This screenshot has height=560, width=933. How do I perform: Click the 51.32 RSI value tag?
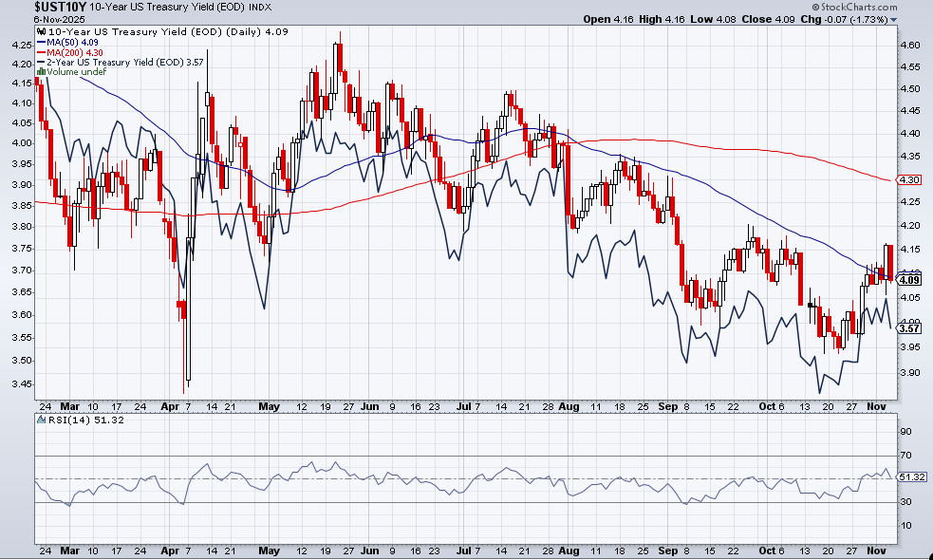[x=912, y=477]
